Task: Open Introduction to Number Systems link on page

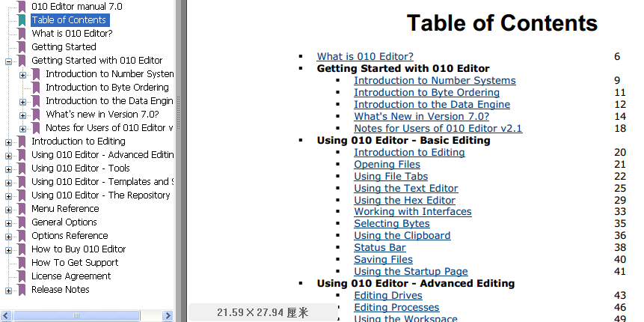Action: pyautogui.click(x=435, y=81)
